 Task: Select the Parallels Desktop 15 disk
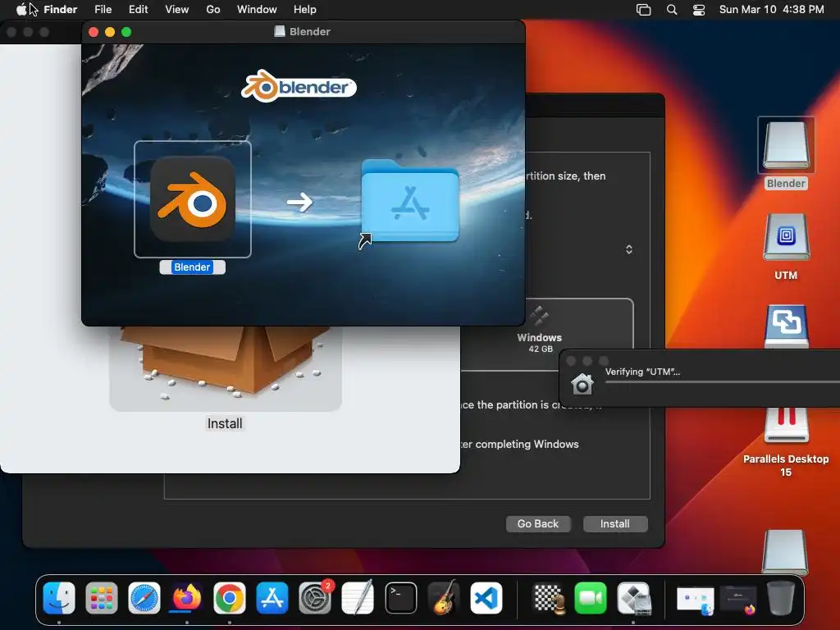786,426
